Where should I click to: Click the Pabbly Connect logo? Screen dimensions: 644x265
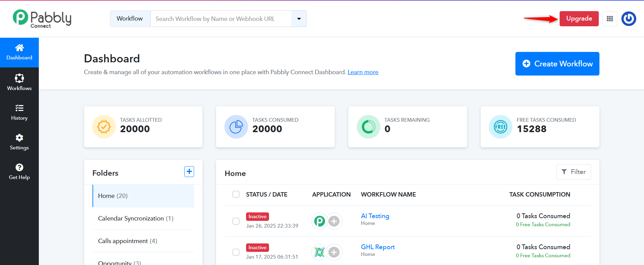pyautogui.click(x=42, y=19)
